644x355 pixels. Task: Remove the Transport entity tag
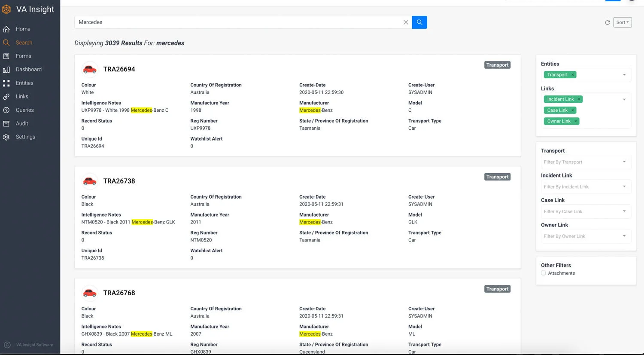pos(573,75)
